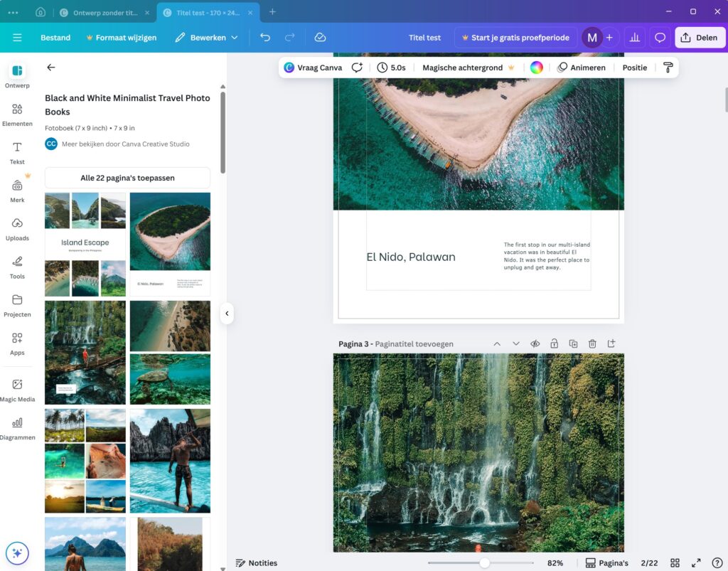Open the Bestand menu
The height and width of the screenshot is (571, 728).
[x=55, y=38]
